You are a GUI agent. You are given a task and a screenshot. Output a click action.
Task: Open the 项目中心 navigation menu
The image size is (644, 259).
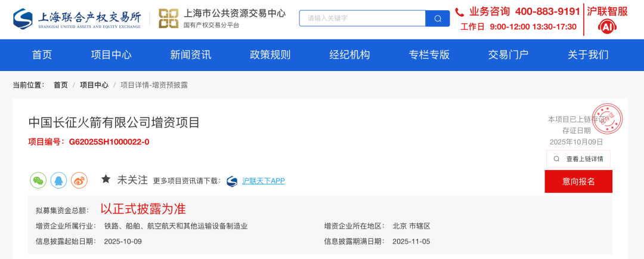pyautogui.click(x=111, y=55)
